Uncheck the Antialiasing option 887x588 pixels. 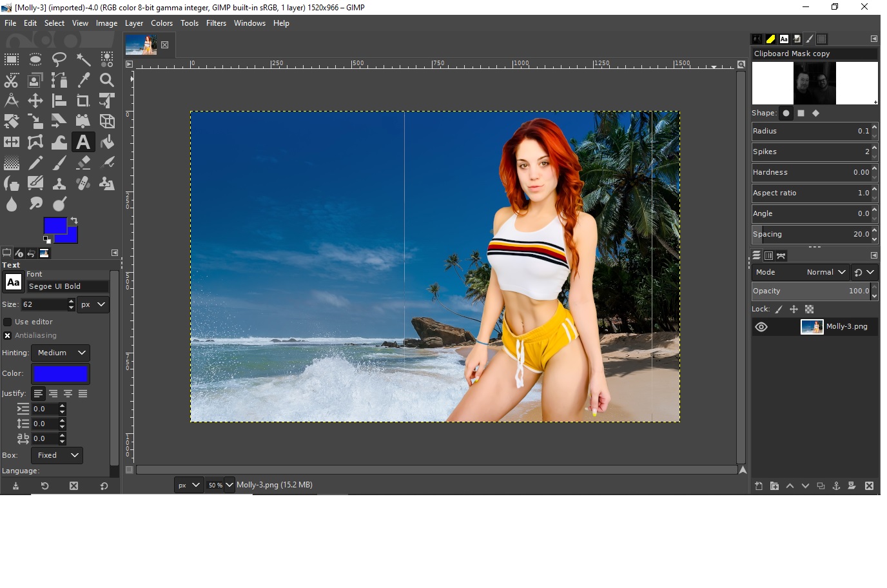pos(8,336)
